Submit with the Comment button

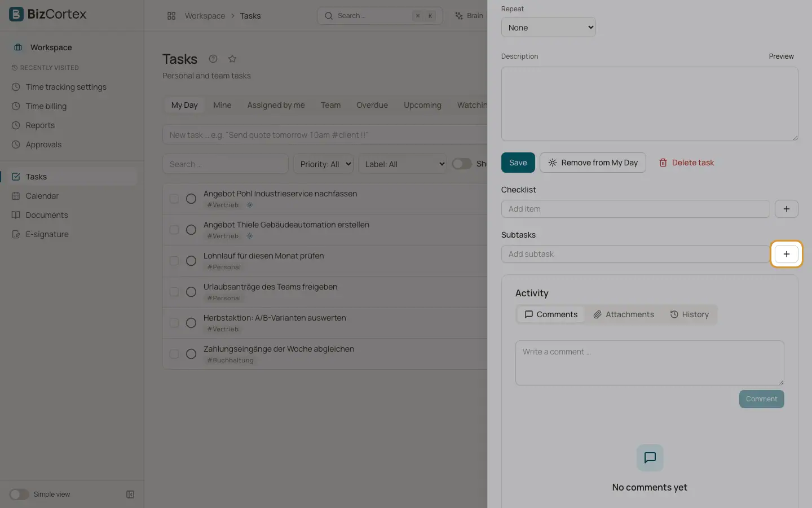[762, 399]
